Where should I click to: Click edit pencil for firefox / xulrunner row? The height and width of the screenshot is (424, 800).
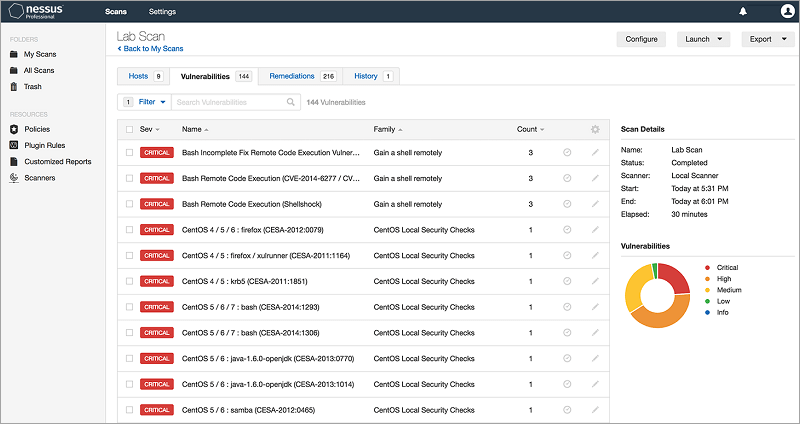tap(595, 256)
